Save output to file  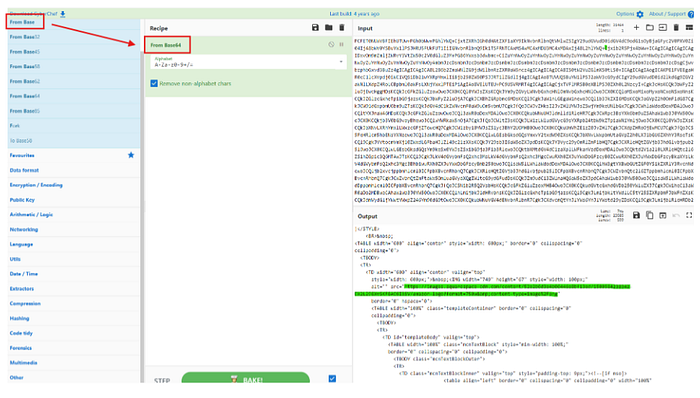tap(636, 216)
